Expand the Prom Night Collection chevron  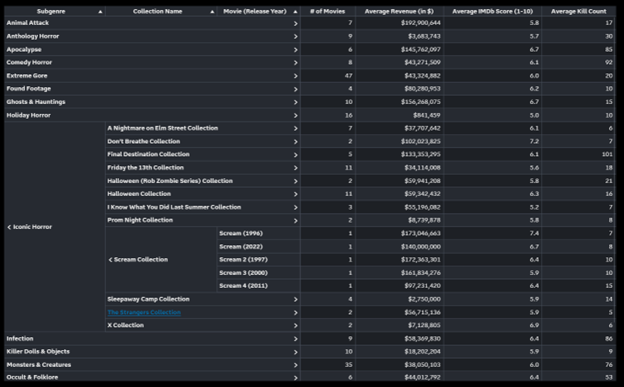[295, 221]
